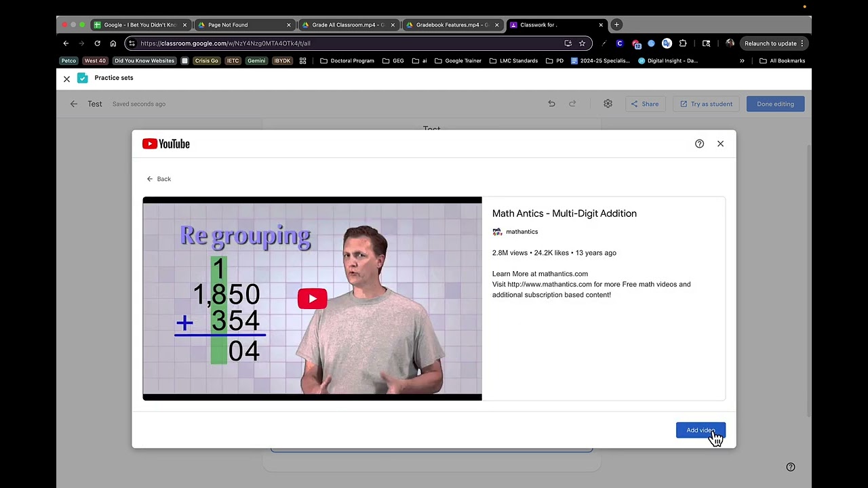The image size is (868, 488).
Task: Click the browser back arrow
Action: pyautogui.click(x=66, y=43)
